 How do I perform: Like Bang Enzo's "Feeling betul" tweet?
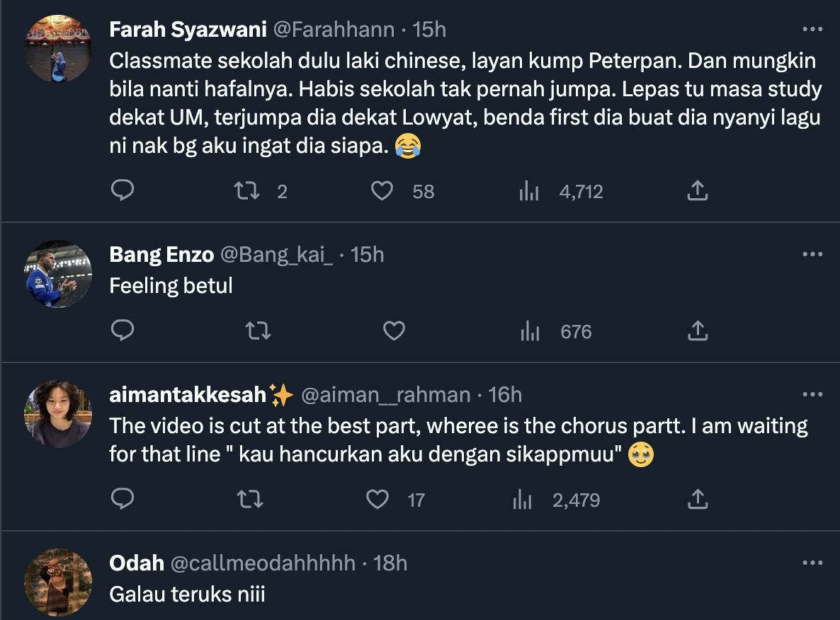[394, 331]
